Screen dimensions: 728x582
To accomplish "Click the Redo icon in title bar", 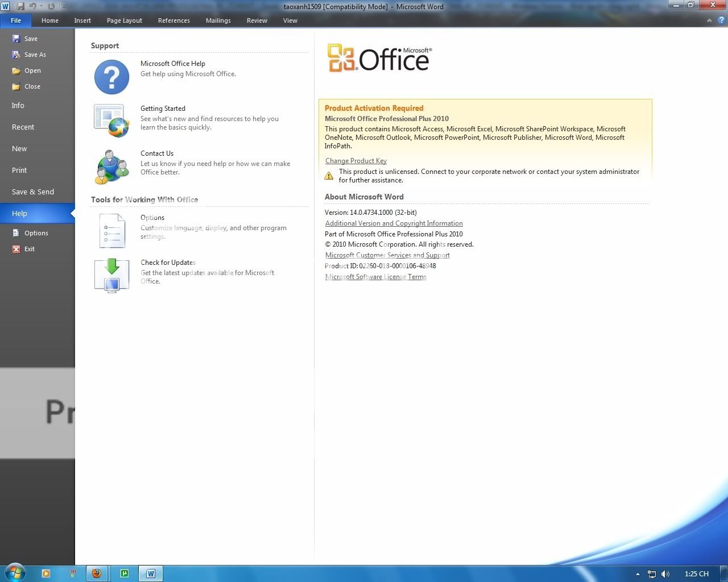I will [51, 6].
